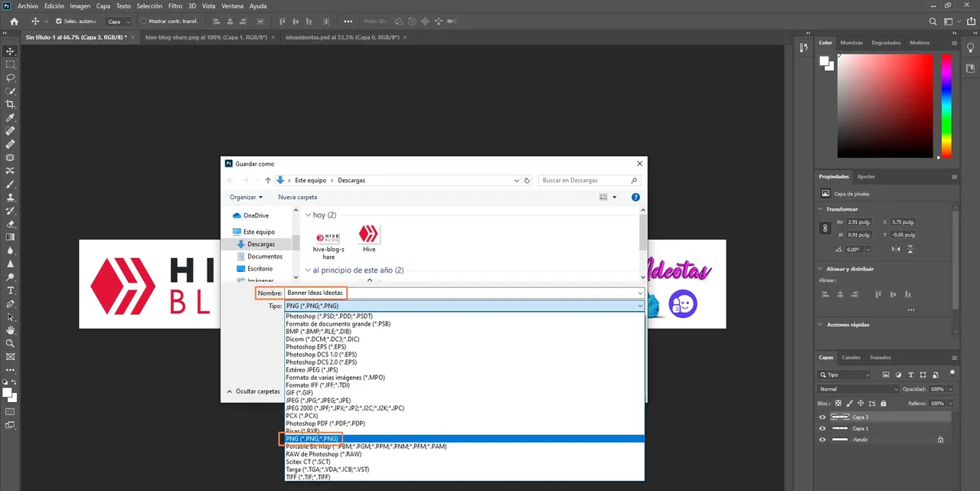The height and width of the screenshot is (491, 980).
Task: Open the Archivo menu
Action: (28, 6)
